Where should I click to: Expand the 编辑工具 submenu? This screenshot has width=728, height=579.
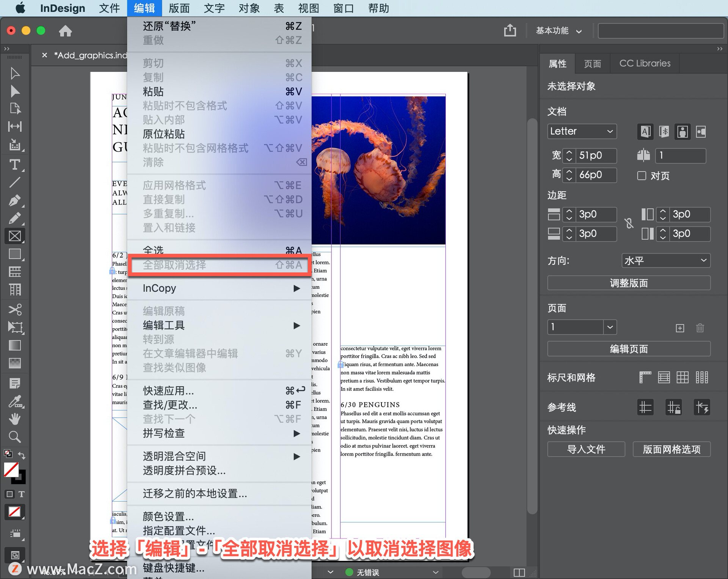(219, 326)
